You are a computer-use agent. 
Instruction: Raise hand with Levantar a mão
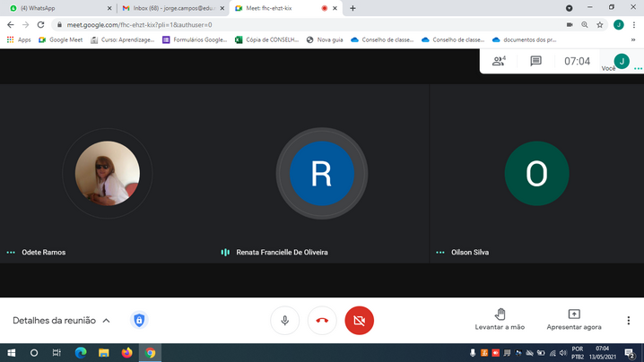click(x=500, y=320)
